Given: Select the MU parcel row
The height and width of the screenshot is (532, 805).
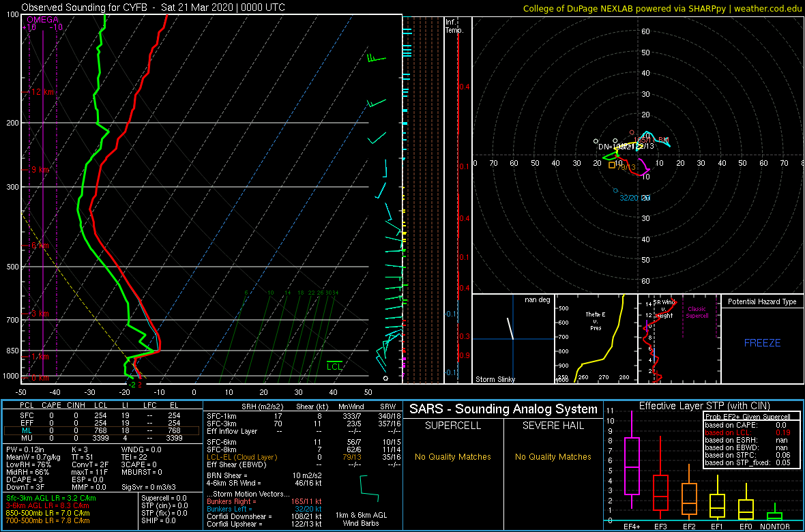Looking at the screenshot, I should coord(102,439).
